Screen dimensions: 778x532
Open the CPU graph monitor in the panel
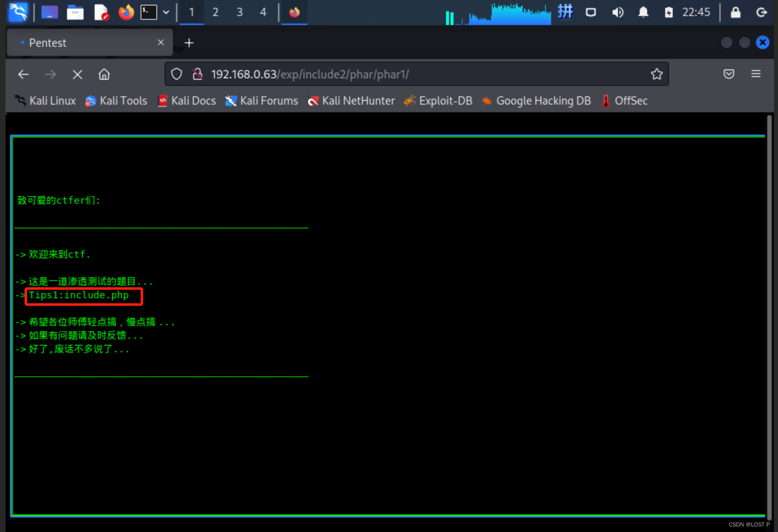498,14
